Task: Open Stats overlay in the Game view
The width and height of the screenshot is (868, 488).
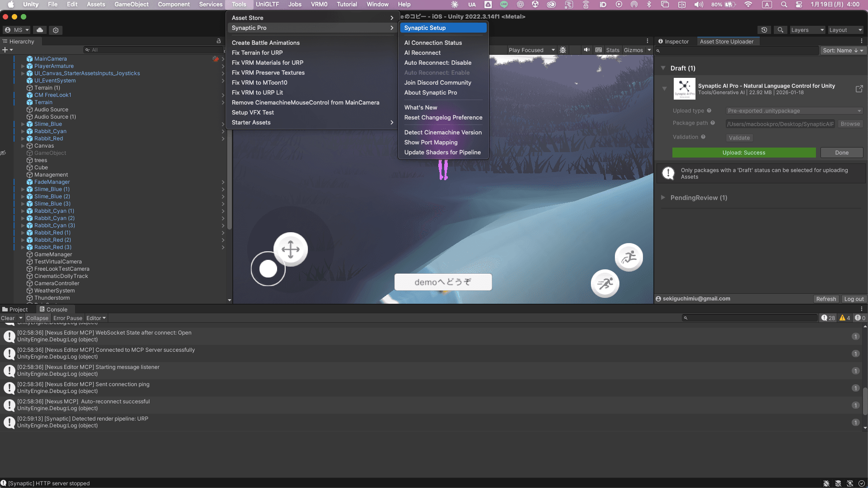Action: coord(612,50)
